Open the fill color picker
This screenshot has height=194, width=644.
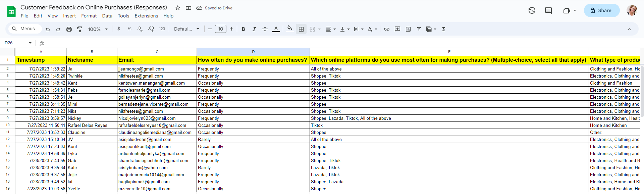tap(289, 29)
